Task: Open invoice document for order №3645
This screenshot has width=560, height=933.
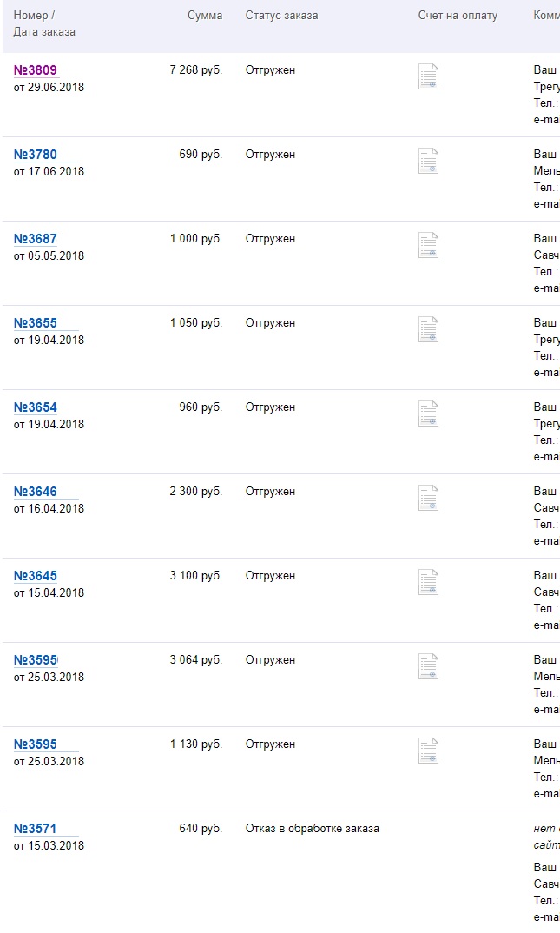Action: click(x=428, y=582)
